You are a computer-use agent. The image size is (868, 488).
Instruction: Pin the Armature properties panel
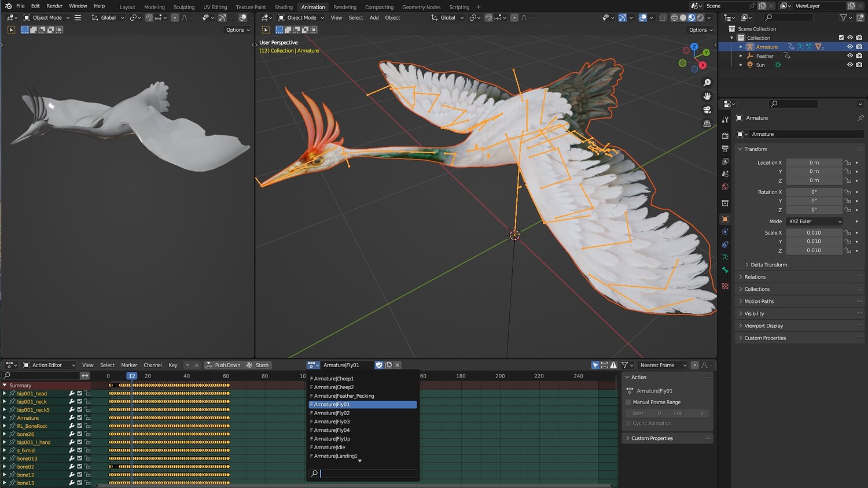[x=860, y=118]
